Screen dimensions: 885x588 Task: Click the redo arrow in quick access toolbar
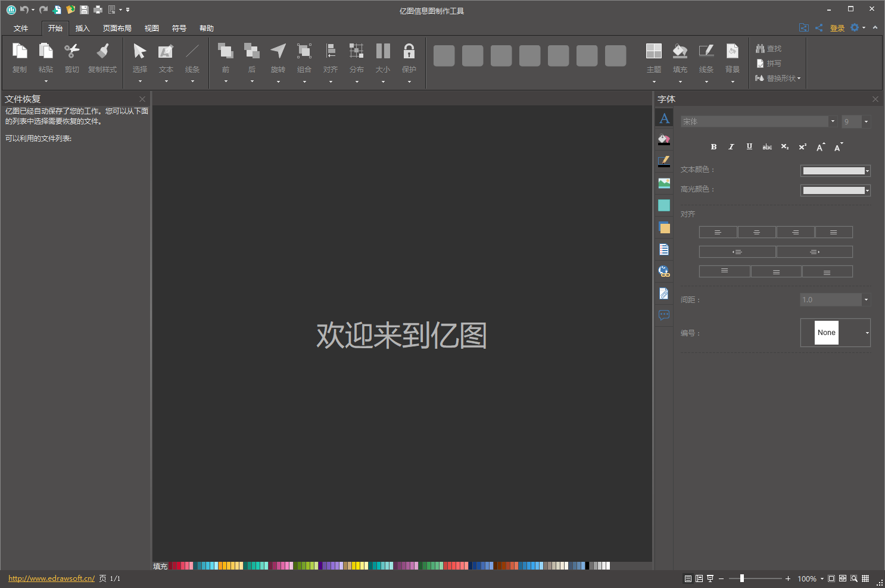pos(43,10)
